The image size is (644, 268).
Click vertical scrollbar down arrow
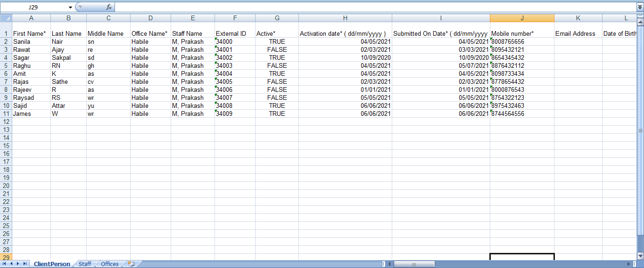pyautogui.click(x=640, y=255)
